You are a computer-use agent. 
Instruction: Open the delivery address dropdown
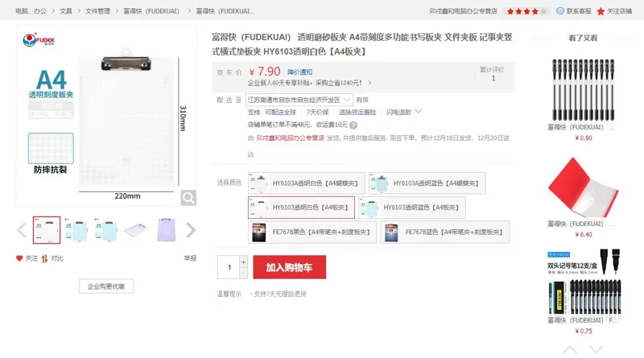[299, 100]
